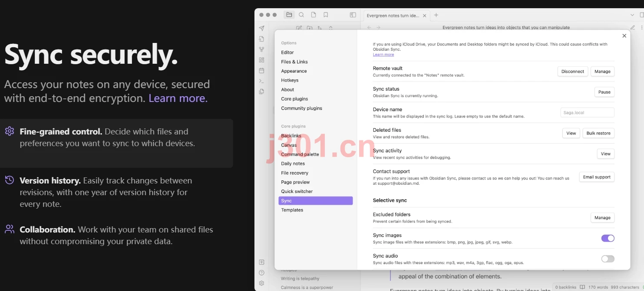The image size is (644, 291).
Task: Open 'Writing is telepathy' note
Action: coord(300,278)
